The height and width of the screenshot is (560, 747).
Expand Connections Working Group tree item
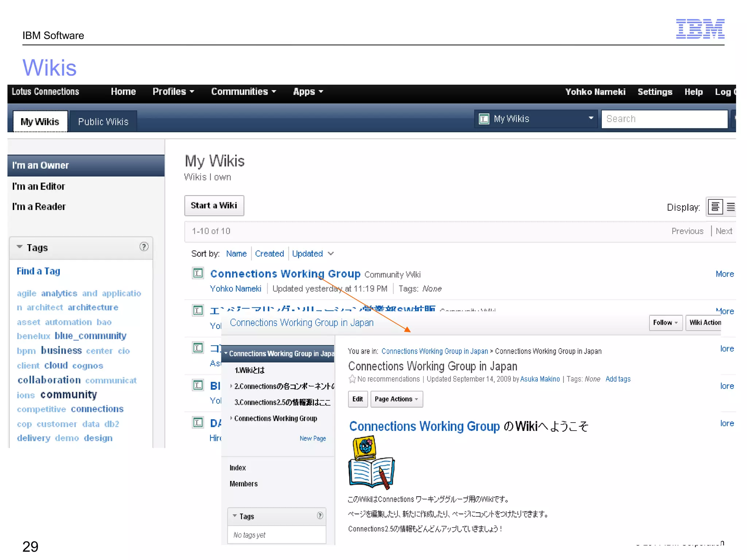click(231, 418)
